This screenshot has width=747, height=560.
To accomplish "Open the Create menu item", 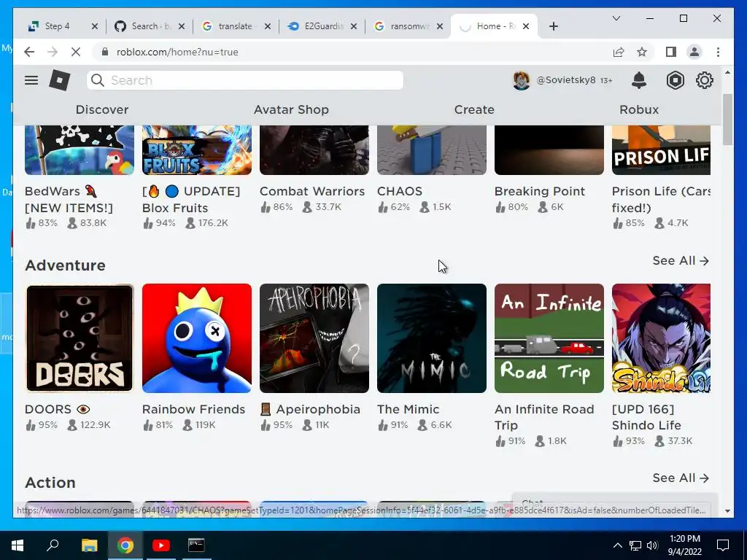I will coord(474,109).
